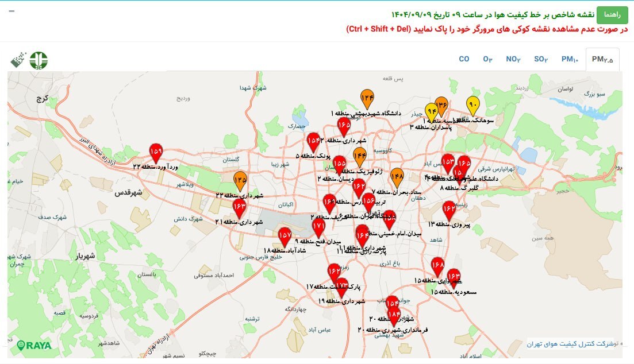Show the PM₁₀ map tab
Viewport: 634px width, 364px height.
point(570,59)
